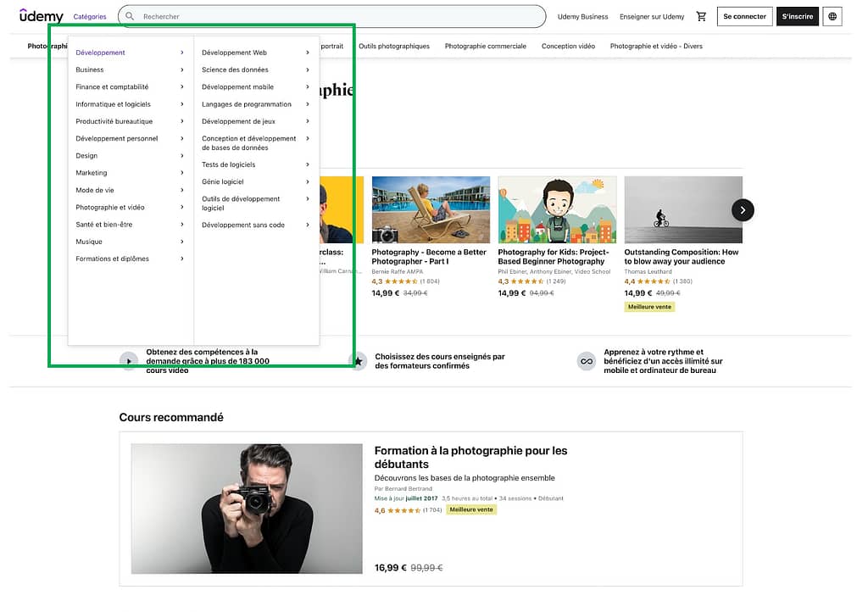Open Outils photographiques tab
Image resolution: width=868 pixels, height=612 pixels.
coord(393,46)
